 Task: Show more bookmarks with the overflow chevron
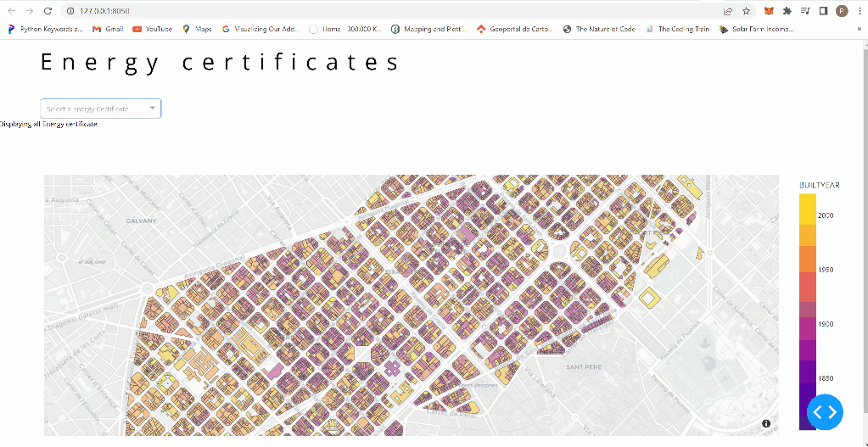pos(859,29)
